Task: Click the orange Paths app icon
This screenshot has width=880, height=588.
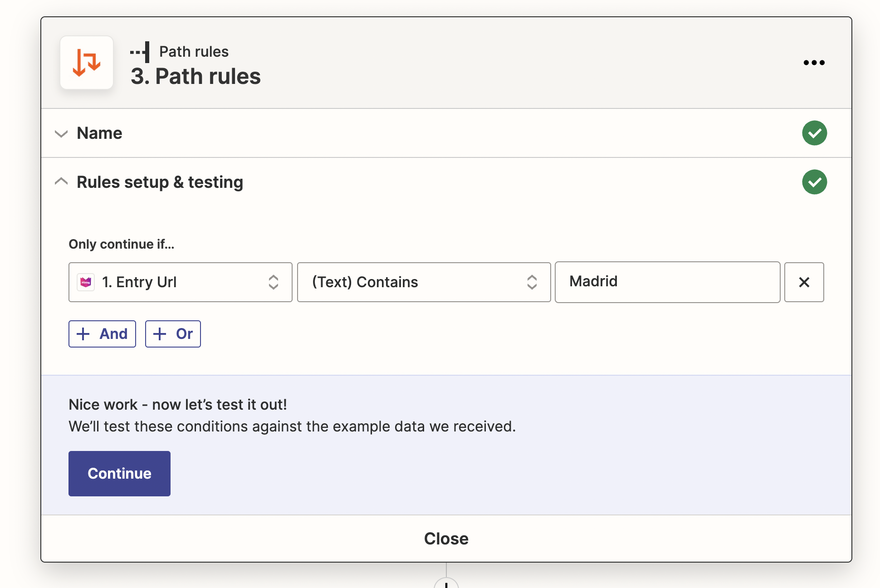Action: pyautogui.click(x=87, y=63)
